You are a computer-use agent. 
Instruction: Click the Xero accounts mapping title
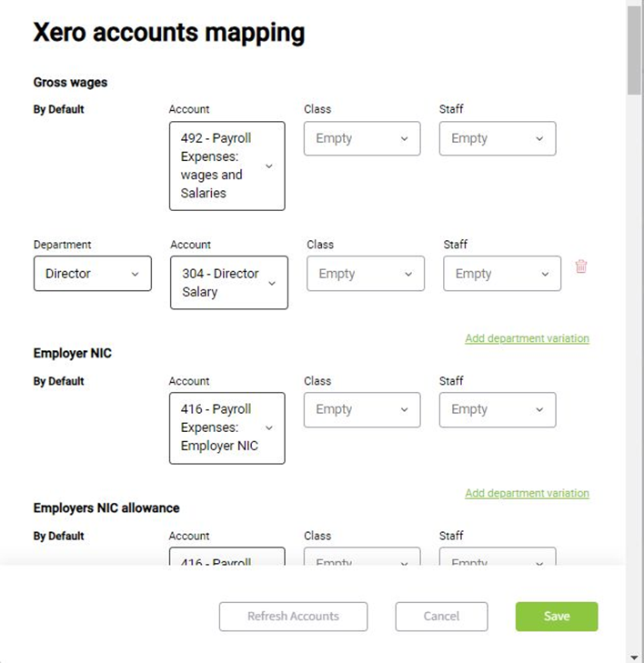pos(169,33)
